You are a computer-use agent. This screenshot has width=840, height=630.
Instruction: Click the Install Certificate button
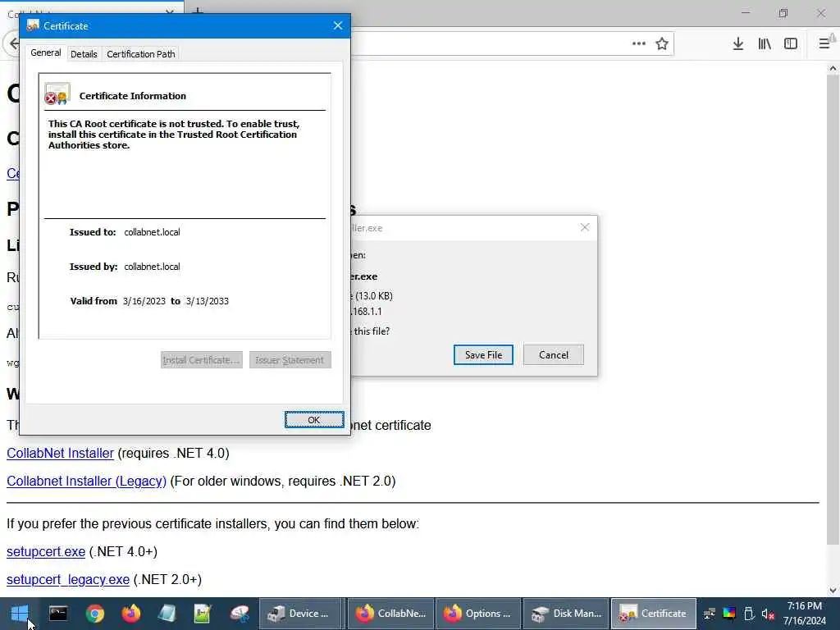(x=202, y=360)
